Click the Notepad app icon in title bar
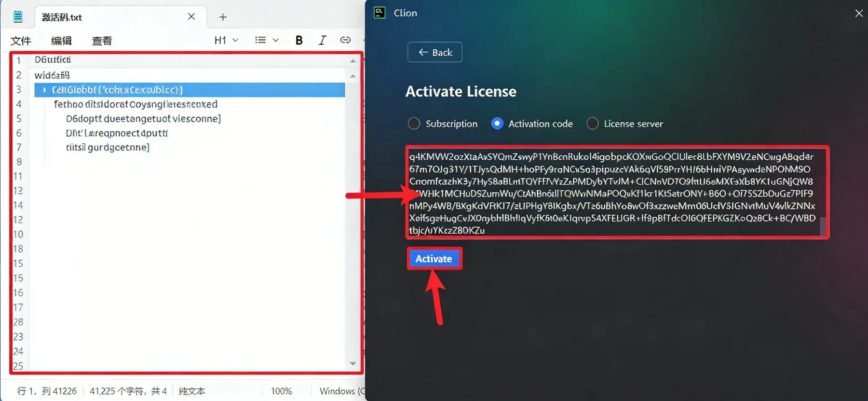868x401 pixels. [x=18, y=17]
